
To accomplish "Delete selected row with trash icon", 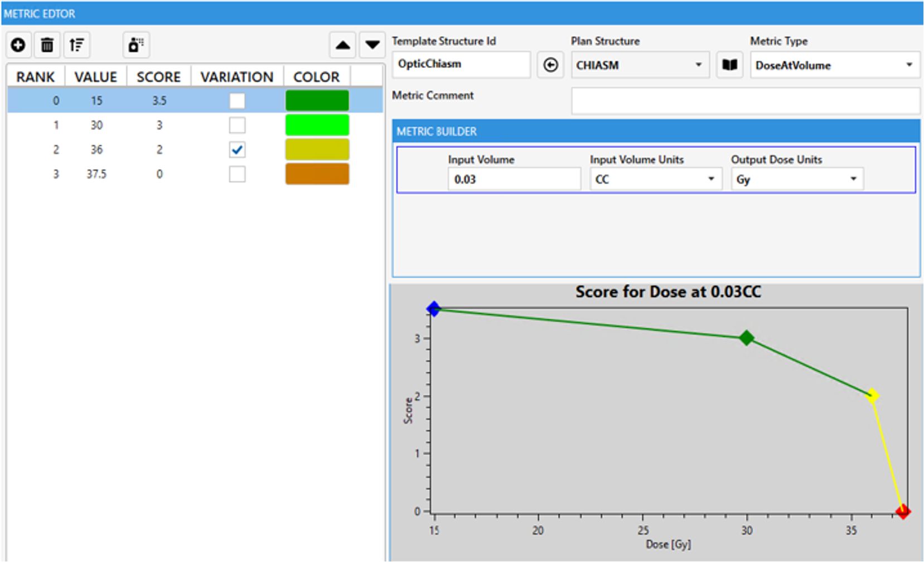I will coord(47,45).
